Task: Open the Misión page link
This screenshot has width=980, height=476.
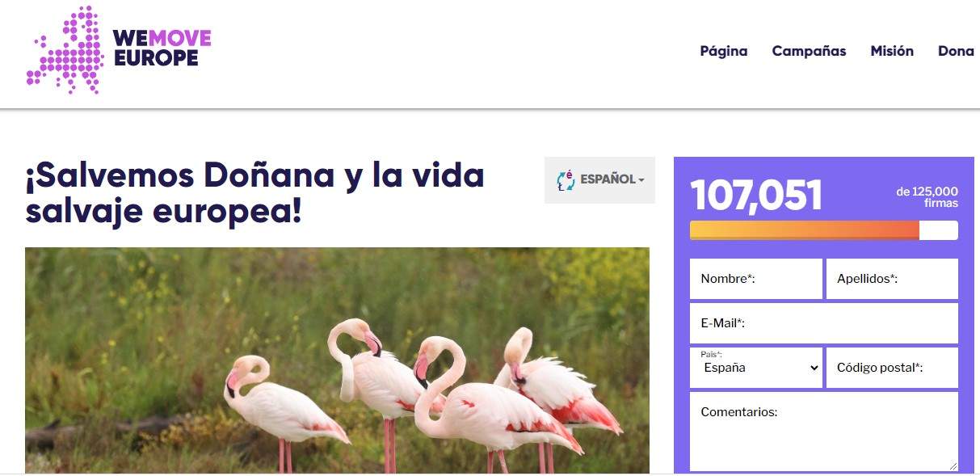Action: (x=892, y=51)
